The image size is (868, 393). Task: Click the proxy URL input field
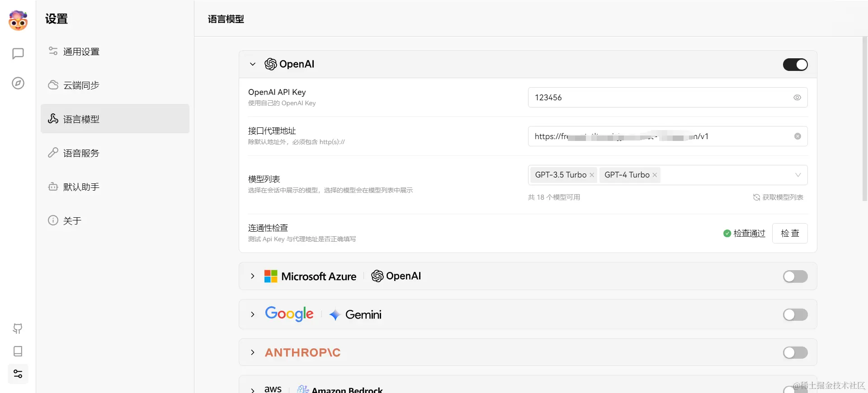point(668,136)
